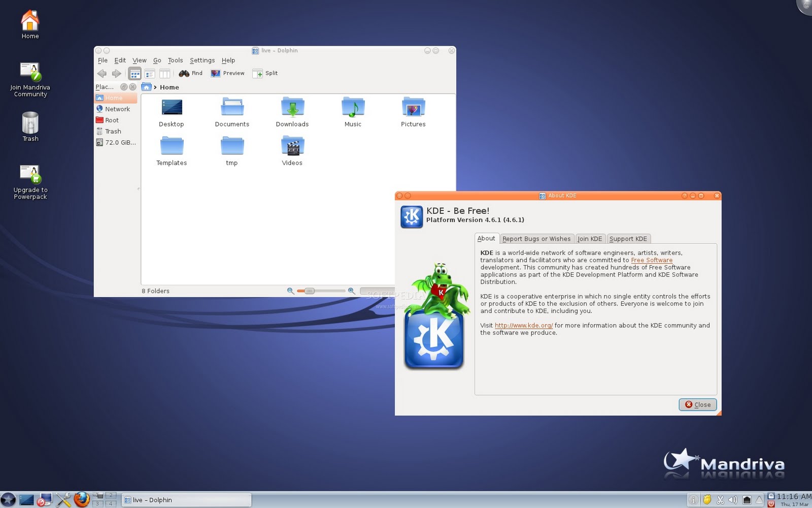Switch to the About tab in About KDE

click(x=486, y=238)
